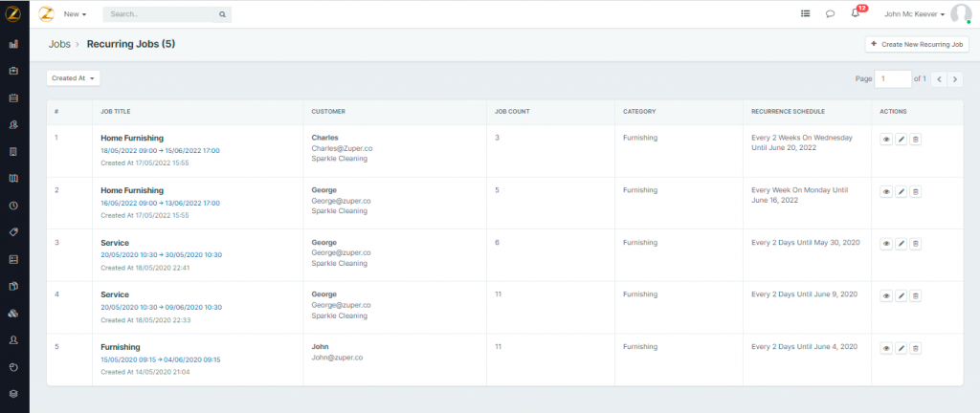The image size is (980, 413).
Task: Click the RECURRENCE SCHEDULE column header
Action: tap(788, 112)
